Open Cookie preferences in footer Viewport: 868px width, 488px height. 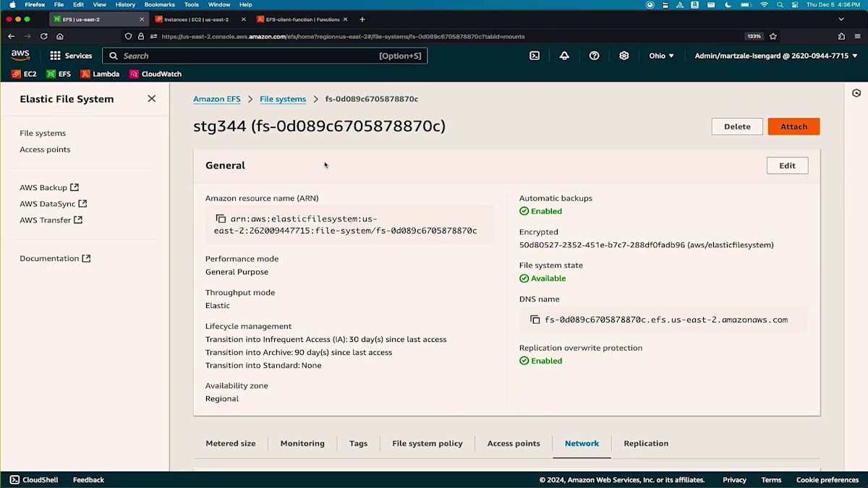coord(827,480)
